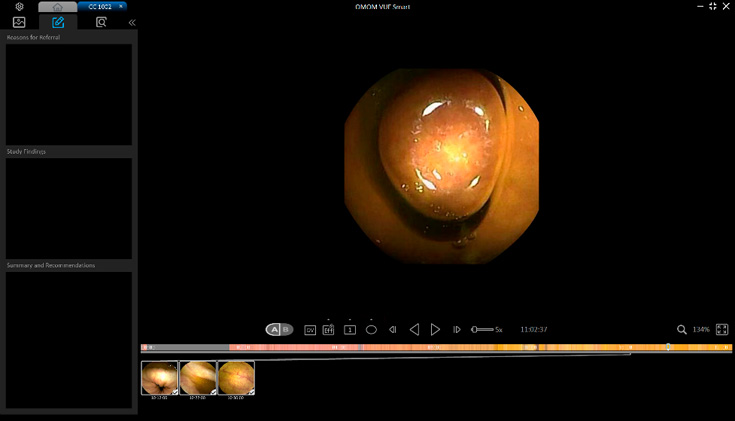Switch to the CC 1002 study tab
Viewport: 735px width, 421px height.
click(99, 7)
